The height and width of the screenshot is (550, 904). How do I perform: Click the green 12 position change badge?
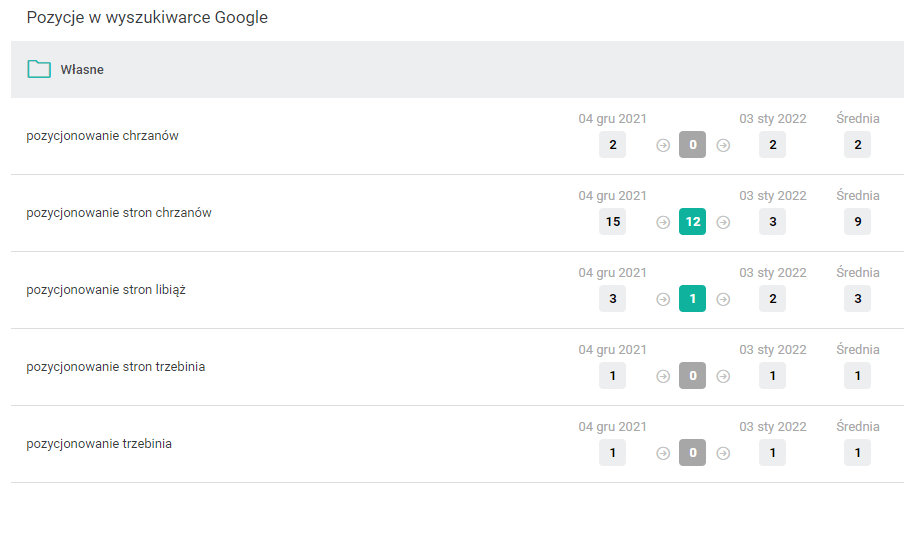692,222
